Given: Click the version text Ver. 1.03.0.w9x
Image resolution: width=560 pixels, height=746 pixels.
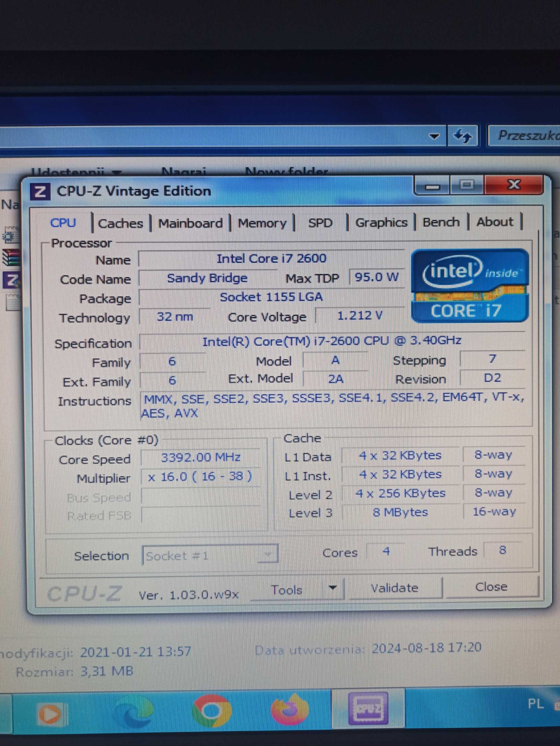Looking at the screenshot, I should 189,595.
